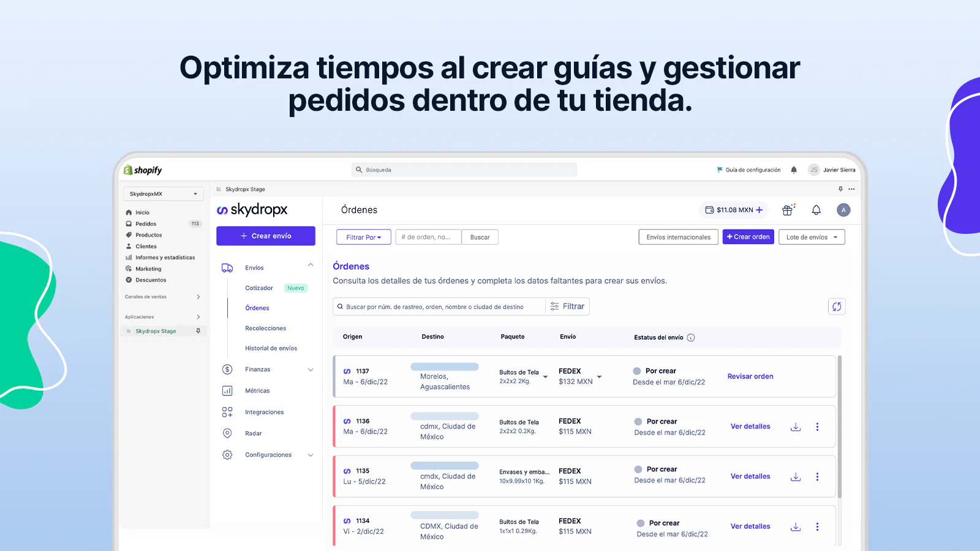This screenshot has height=551, width=980.
Task: Open the Filtrar Por dropdown
Action: pyautogui.click(x=364, y=237)
